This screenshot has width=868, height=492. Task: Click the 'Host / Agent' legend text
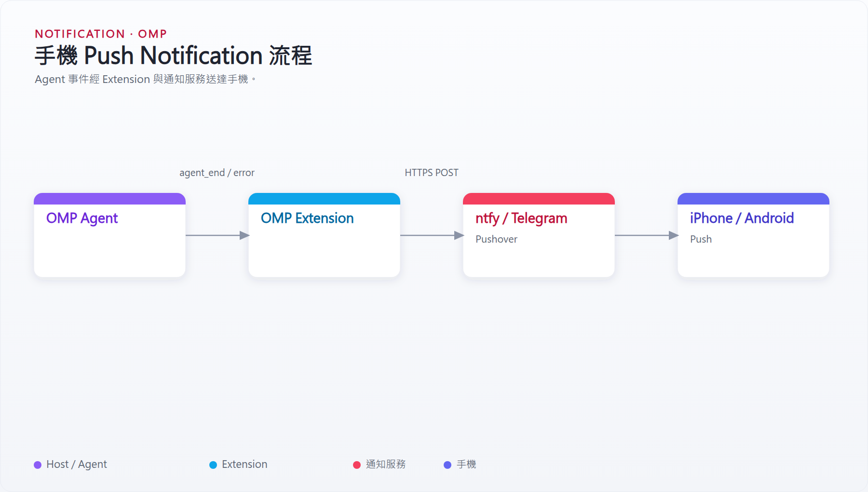click(77, 465)
